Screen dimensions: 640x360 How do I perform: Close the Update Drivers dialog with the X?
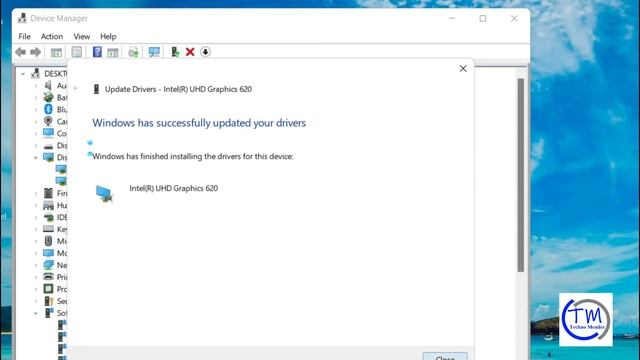(463, 69)
